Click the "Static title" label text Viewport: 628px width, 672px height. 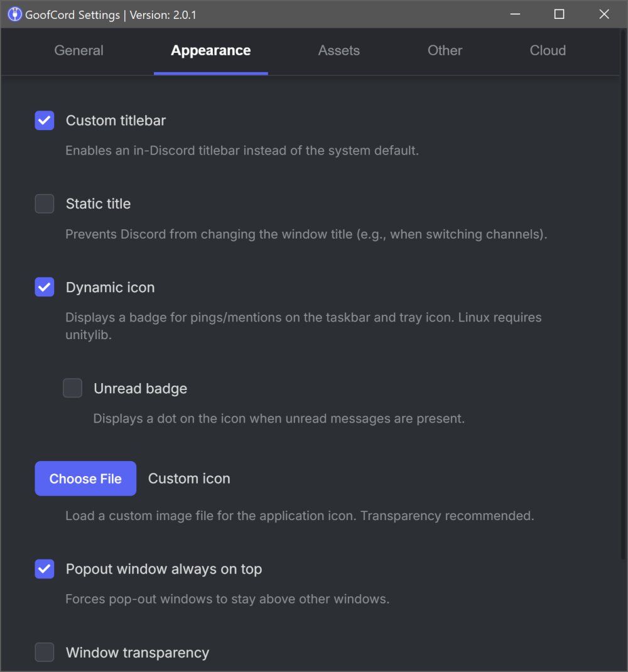[x=99, y=204]
